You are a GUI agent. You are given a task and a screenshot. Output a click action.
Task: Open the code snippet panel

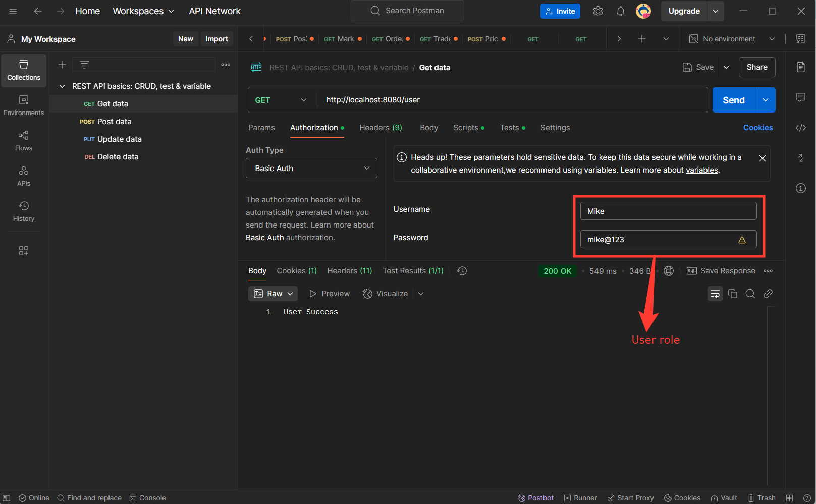click(801, 128)
